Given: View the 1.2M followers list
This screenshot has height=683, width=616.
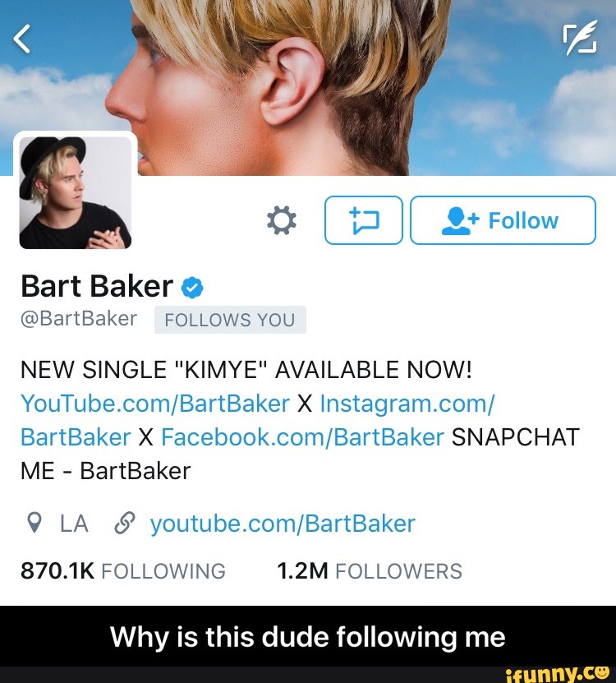Looking at the screenshot, I should (x=369, y=571).
